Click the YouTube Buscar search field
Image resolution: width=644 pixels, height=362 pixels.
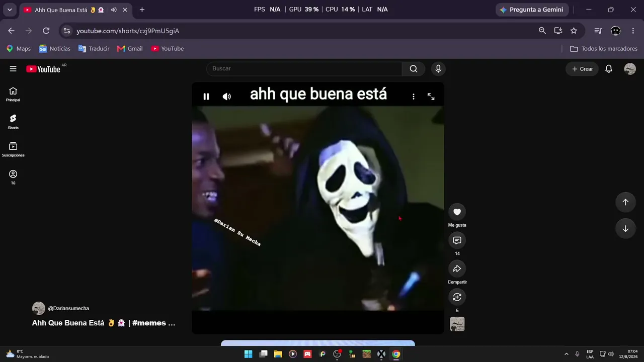[304, 69]
